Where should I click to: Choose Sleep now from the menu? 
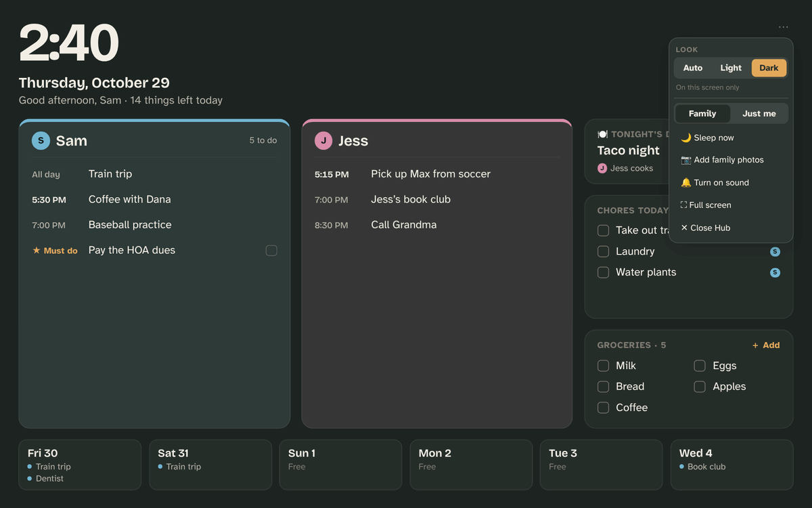731,137
